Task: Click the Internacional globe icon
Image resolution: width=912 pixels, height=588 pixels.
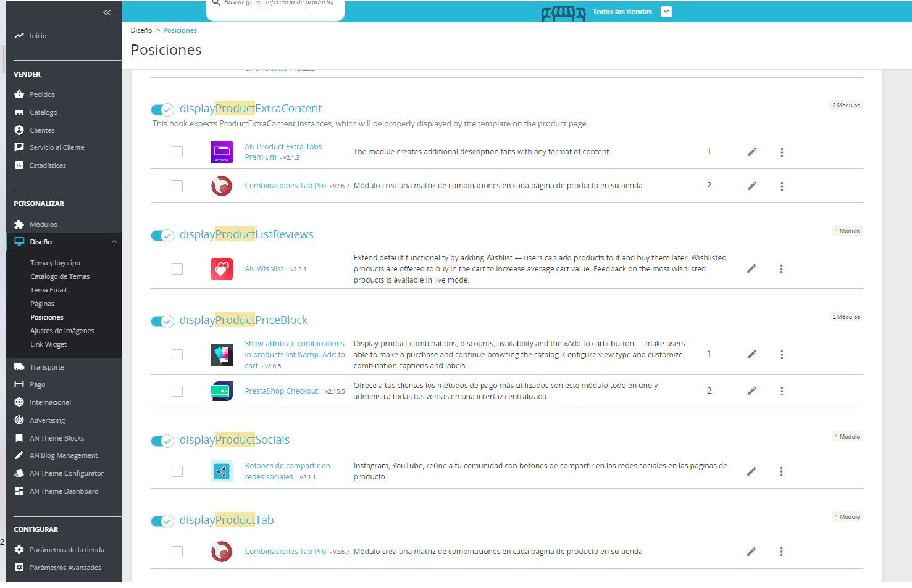Action: (x=19, y=402)
